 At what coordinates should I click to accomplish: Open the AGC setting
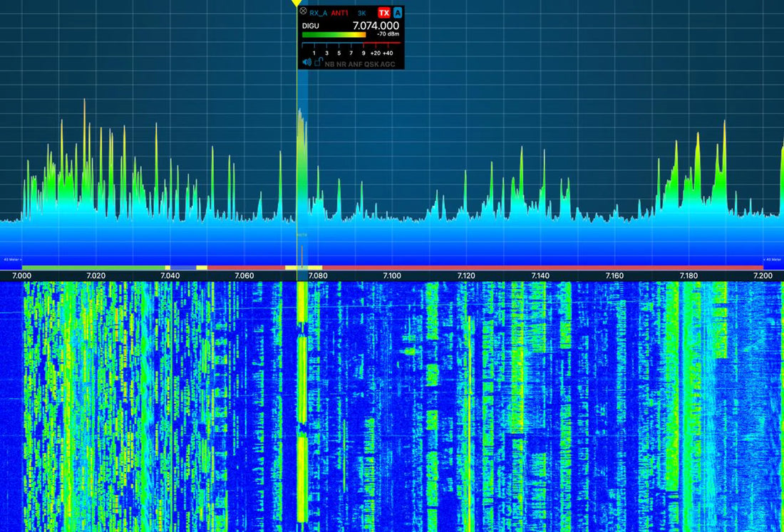point(388,64)
